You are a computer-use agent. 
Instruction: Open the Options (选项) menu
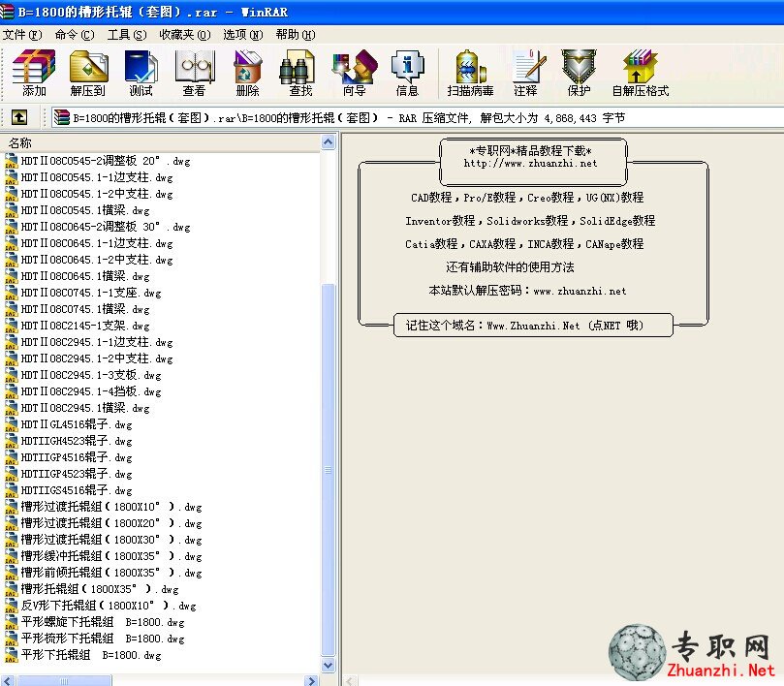[243, 35]
